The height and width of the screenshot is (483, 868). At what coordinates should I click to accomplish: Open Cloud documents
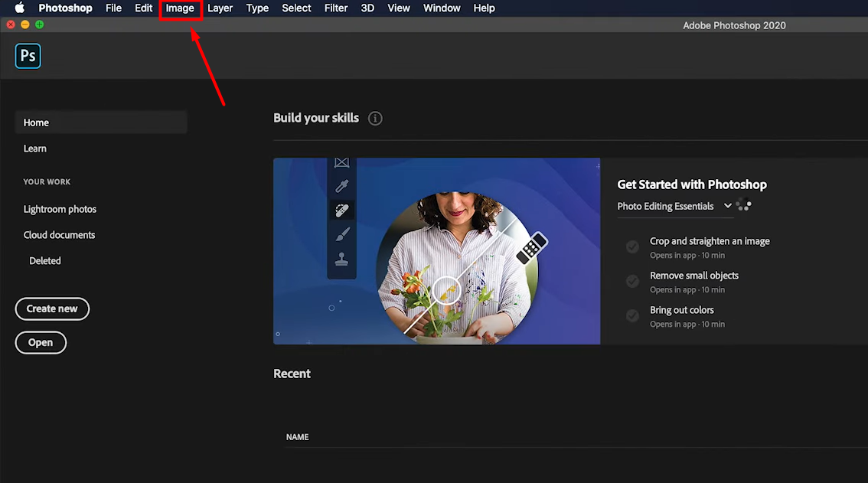tap(59, 234)
